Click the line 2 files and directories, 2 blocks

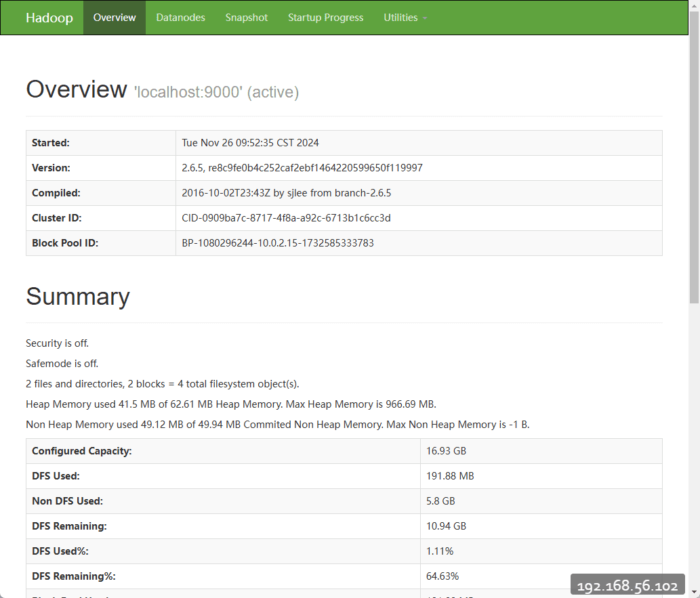point(163,384)
